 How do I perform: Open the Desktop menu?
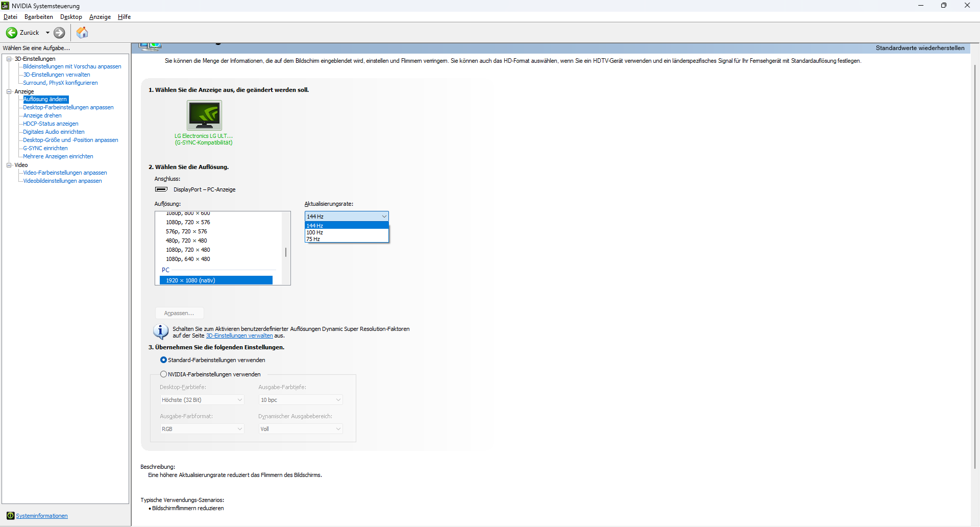click(71, 17)
